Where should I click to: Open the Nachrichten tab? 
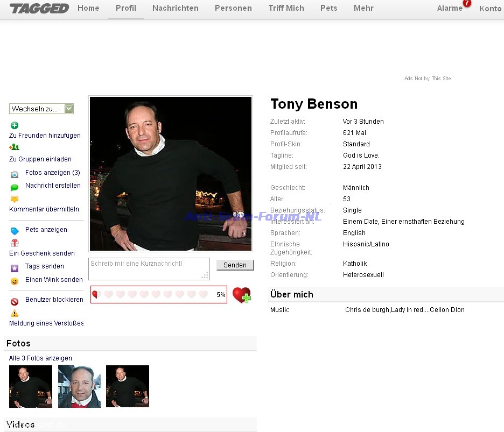point(175,8)
